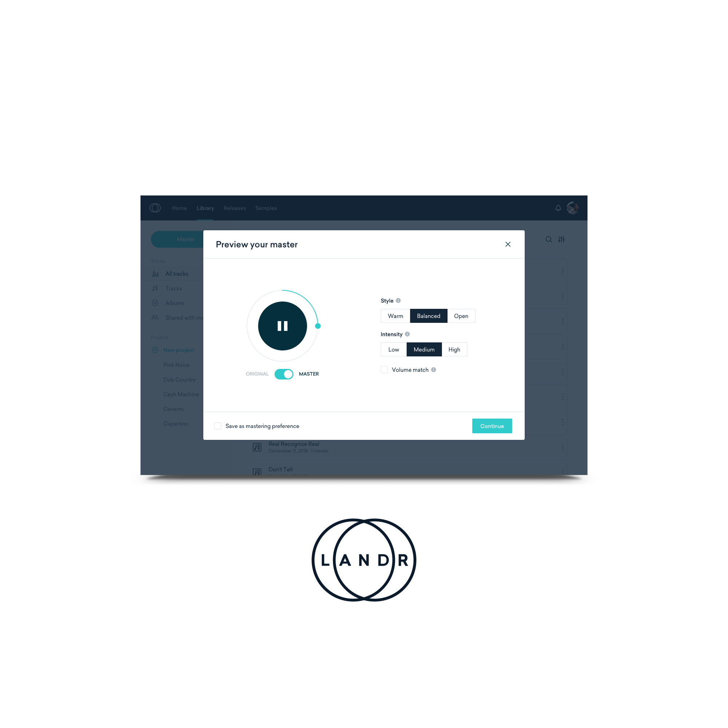The height and width of the screenshot is (728, 728).
Task: Click the All tracks sidebar icon
Action: (x=155, y=274)
